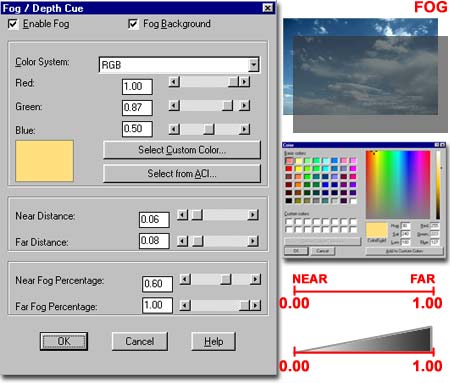
Task: Open the Color System dropdown arrow
Action: pyautogui.click(x=253, y=65)
